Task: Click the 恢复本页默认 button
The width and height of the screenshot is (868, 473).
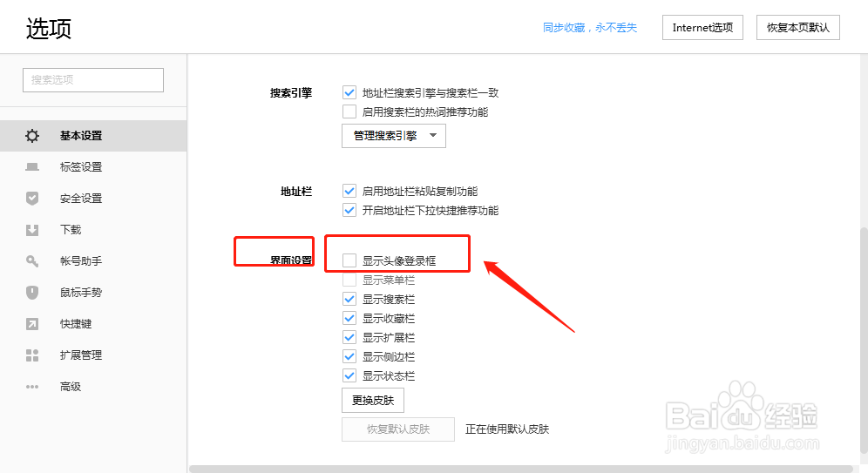Action: 797,28
